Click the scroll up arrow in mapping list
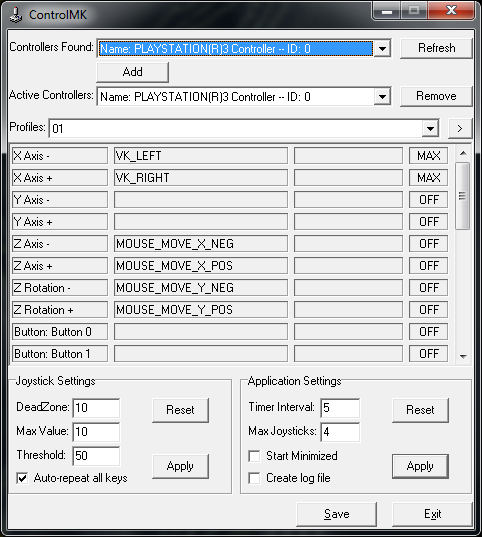482x537 pixels. click(x=463, y=153)
